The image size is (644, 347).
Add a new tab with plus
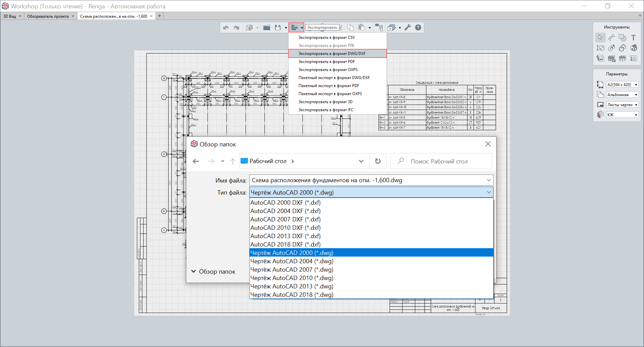click(159, 16)
